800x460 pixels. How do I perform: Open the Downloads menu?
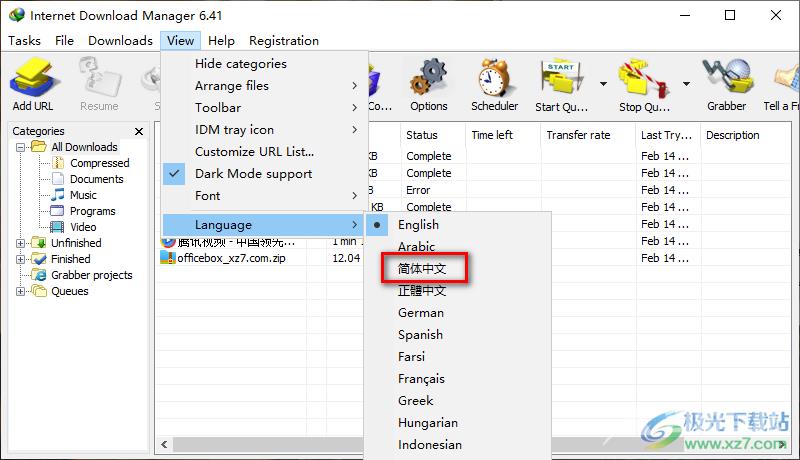pyautogui.click(x=120, y=40)
